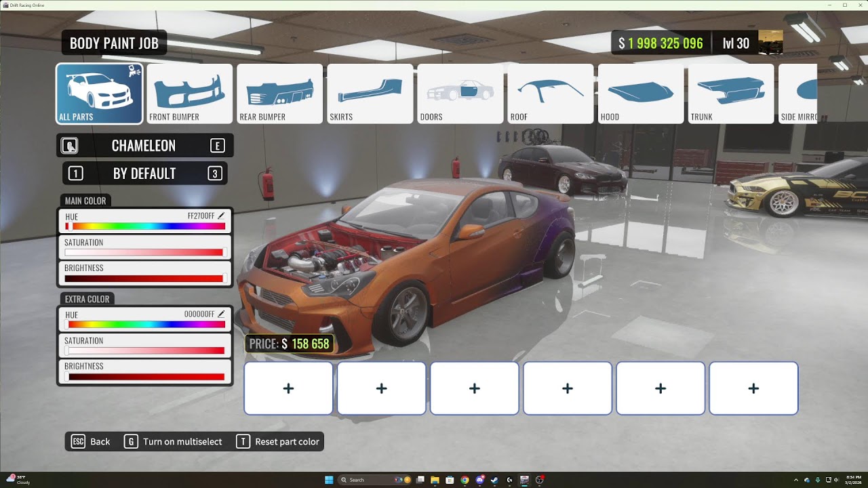The image size is (868, 488).
Task: Open the clock and date panel
Action: (854, 480)
